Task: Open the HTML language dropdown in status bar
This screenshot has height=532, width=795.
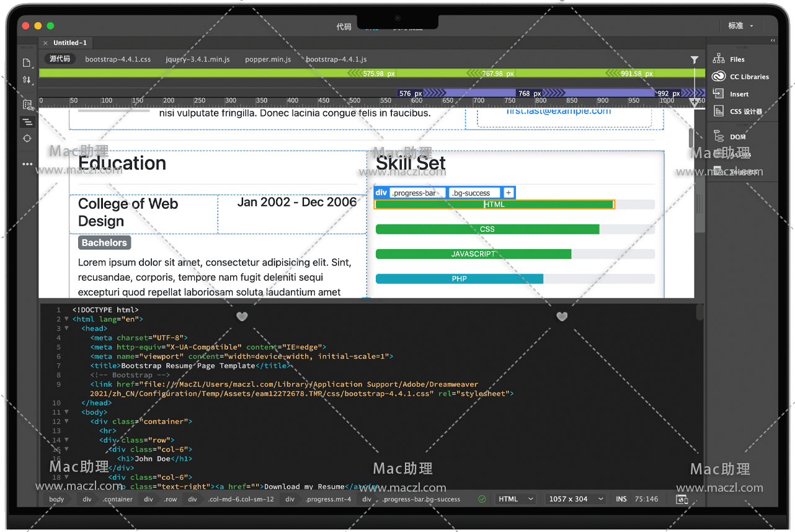Action: [x=516, y=499]
